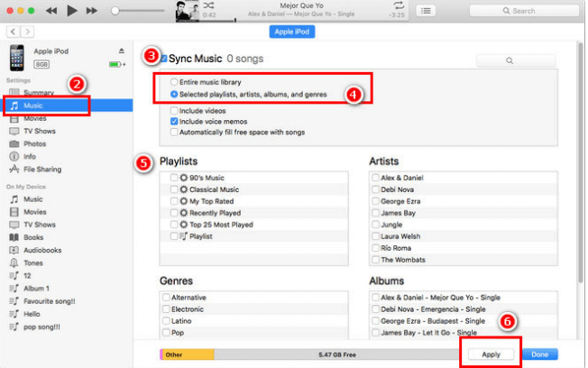Go forward with the right arrow
Image resolution: width=588 pixels, height=368 pixels.
tap(27, 32)
